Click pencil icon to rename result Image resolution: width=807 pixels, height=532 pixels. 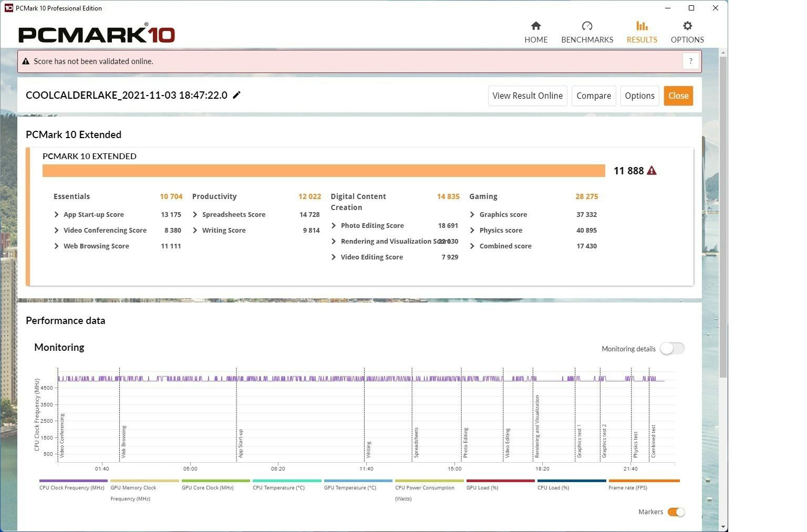[236, 95]
